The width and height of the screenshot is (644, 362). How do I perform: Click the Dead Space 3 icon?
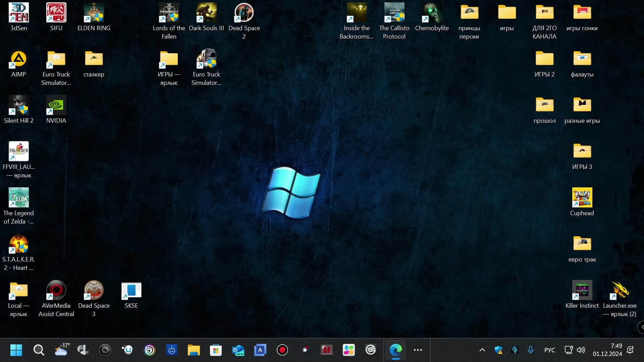point(94,299)
